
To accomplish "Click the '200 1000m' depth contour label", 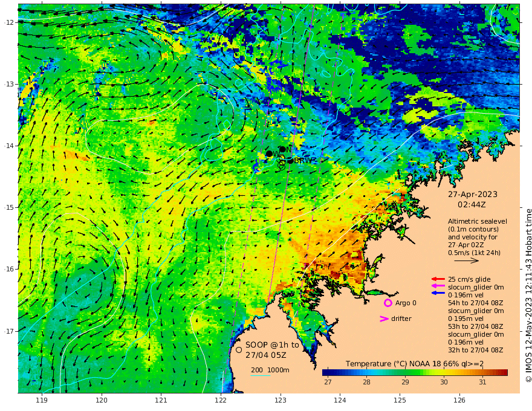I will tap(270, 370).
